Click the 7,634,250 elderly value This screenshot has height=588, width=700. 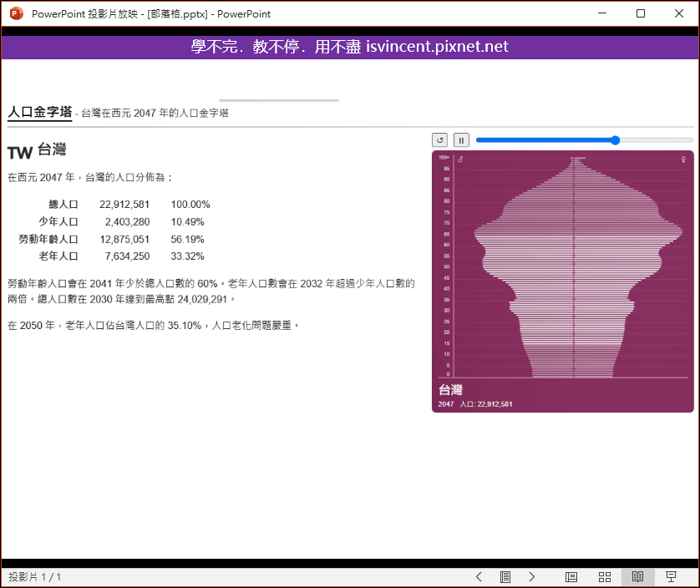pyautogui.click(x=127, y=256)
